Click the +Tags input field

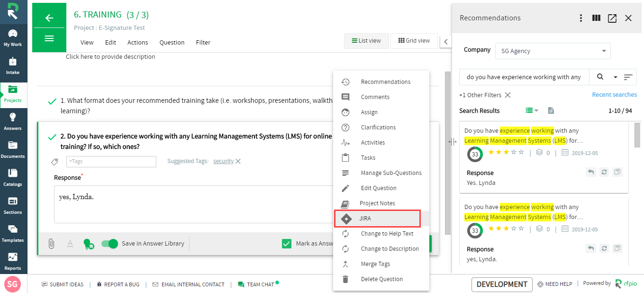[x=111, y=162]
